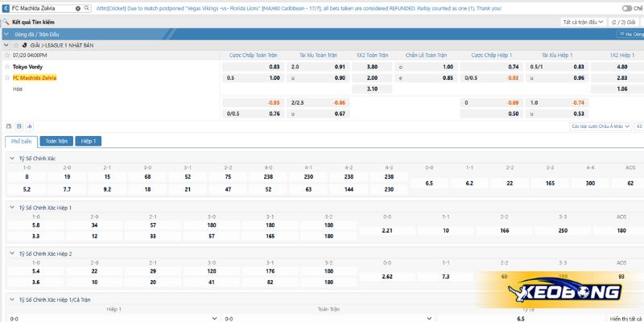Click the statistics bar chart icon below the match
Screen dimensions: 644x322
(30, 126)
